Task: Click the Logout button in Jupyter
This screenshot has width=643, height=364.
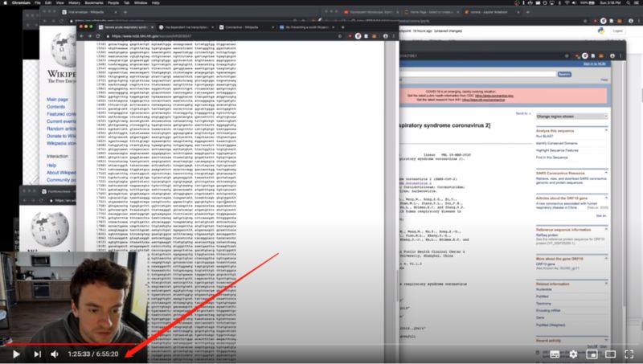Action: tap(617, 31)
